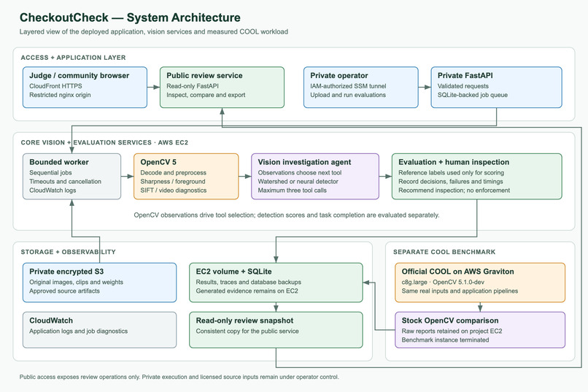
Task: Click the "Upload and run evaluations" line
Action: pos(348,96)
